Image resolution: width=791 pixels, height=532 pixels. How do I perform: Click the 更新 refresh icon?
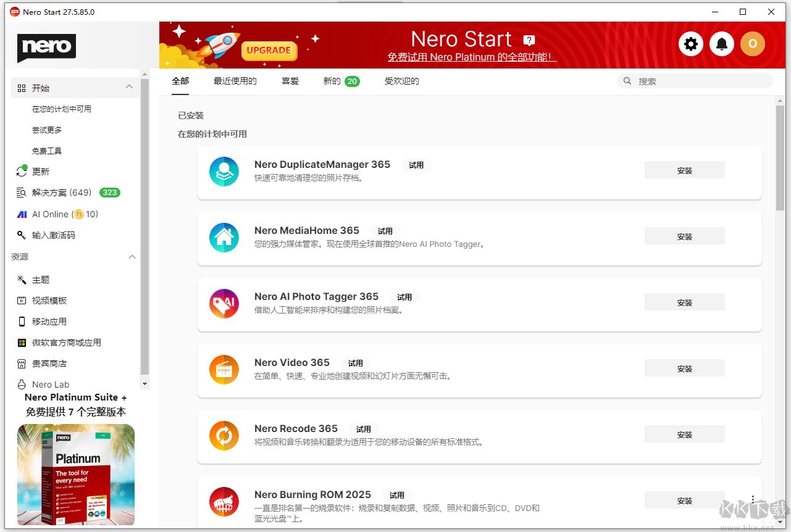pos(22,171)
